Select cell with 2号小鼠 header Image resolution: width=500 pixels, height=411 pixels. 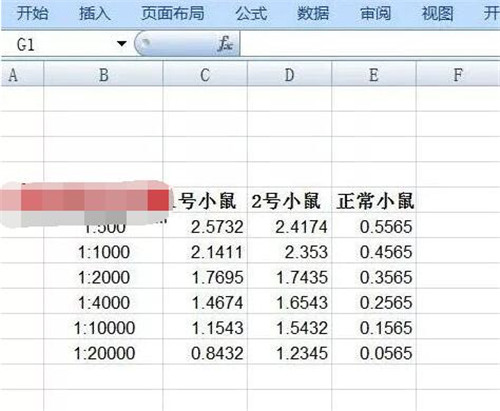(x=289, y=200)
